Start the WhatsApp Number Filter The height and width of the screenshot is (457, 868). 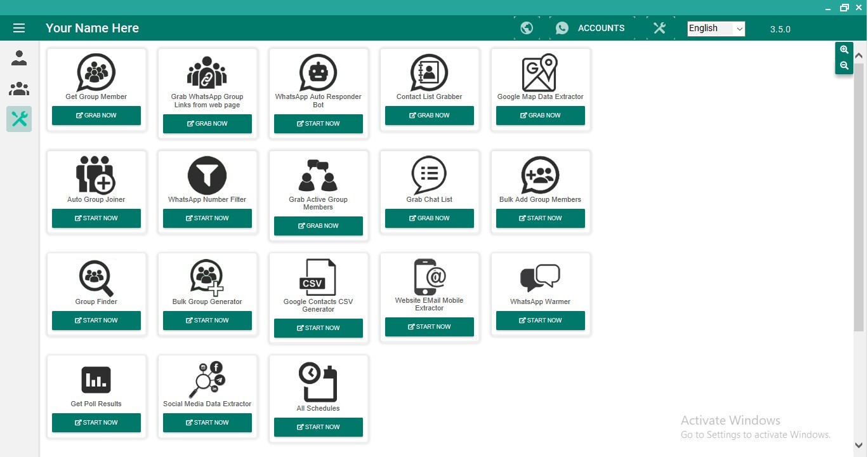(207, 218)
